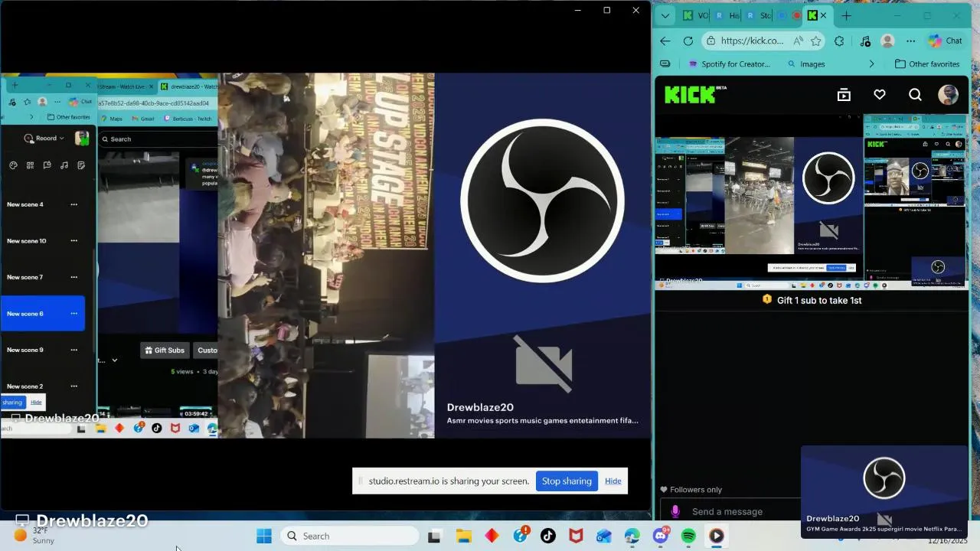Open Spotify for Creators bookmark

[x=730, y=64]
